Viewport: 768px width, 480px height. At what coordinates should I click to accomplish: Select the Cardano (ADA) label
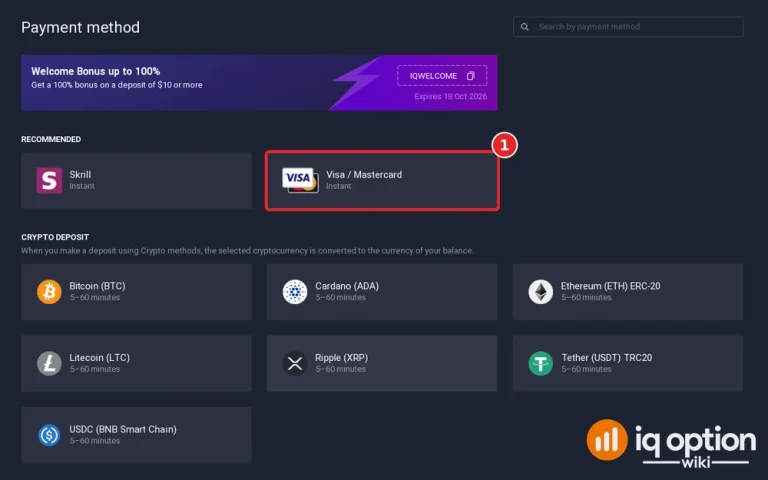click(x=347, y=286)
